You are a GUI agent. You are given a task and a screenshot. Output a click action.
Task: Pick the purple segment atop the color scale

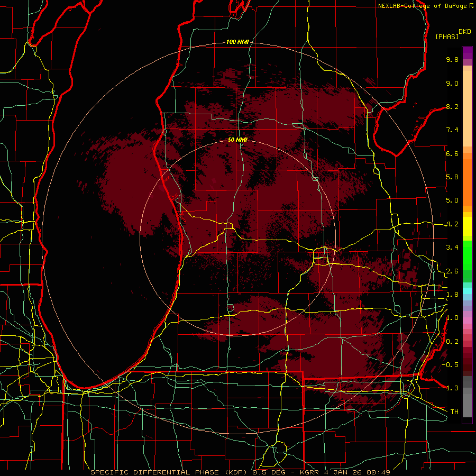pyautogui.click(x=467, y=53)
